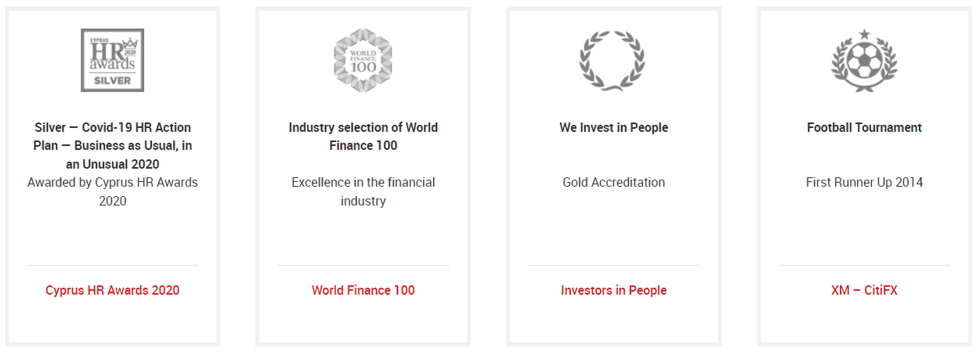
Task: Open the World Finance 100 link
Action: 363,290
